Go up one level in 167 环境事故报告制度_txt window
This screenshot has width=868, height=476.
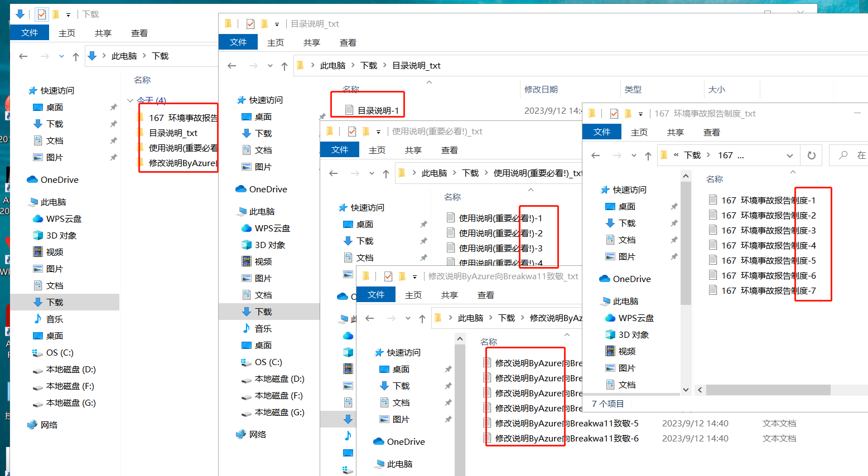(x=648, y=156)
